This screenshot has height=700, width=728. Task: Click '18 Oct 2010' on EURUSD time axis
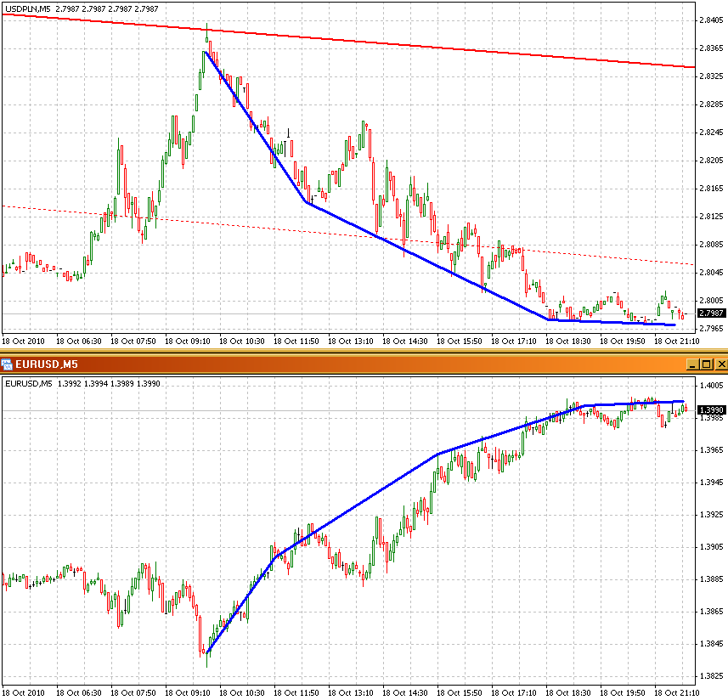[23, 693]
